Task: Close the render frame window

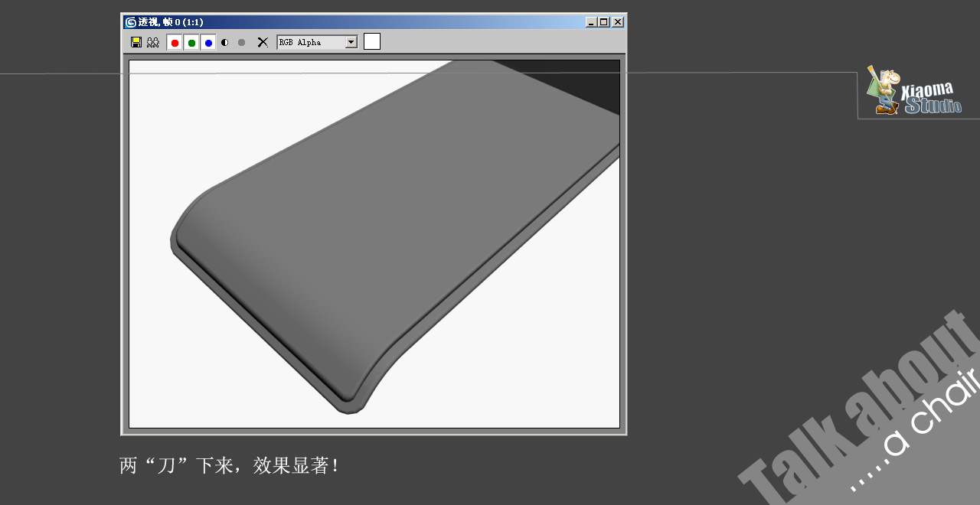Action: coord(618,22)
